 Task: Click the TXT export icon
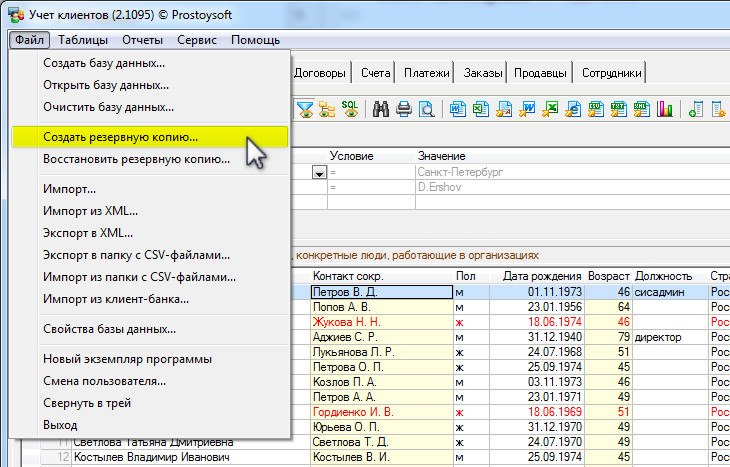click(x=619, y=109)
